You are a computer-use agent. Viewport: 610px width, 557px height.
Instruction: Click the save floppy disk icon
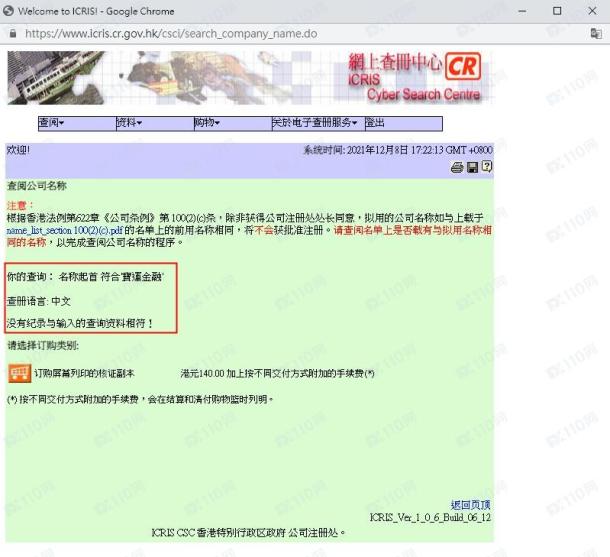click(x=472, y=168)
